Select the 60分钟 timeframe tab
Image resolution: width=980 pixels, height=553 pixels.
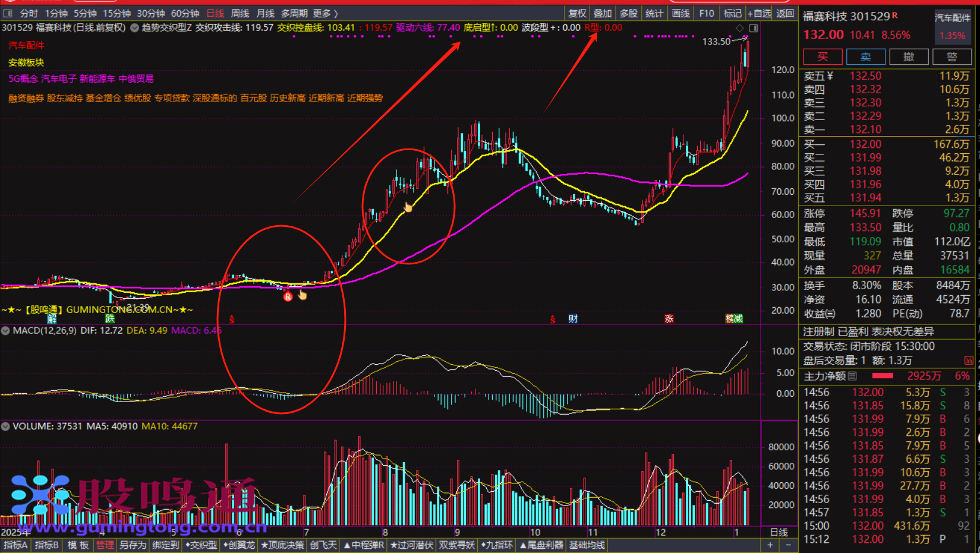185,13
